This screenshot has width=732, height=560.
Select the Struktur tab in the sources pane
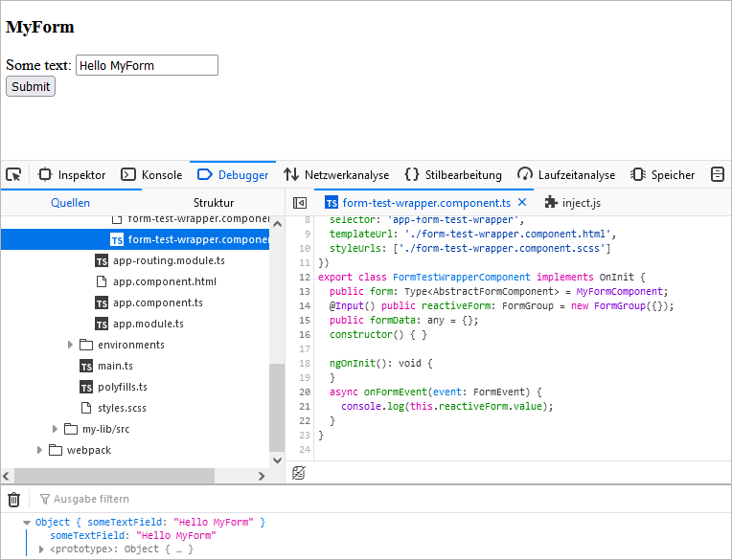(x=213, y=203)
